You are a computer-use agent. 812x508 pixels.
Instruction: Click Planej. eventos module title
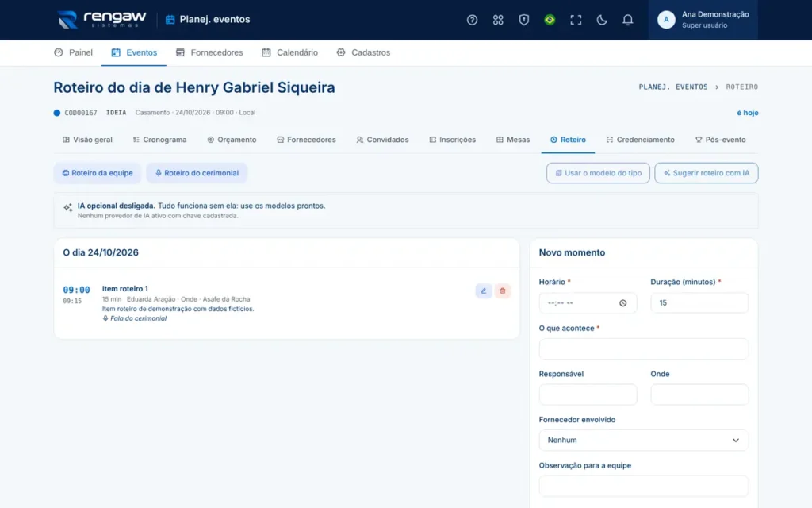click(x=208, y=20)
